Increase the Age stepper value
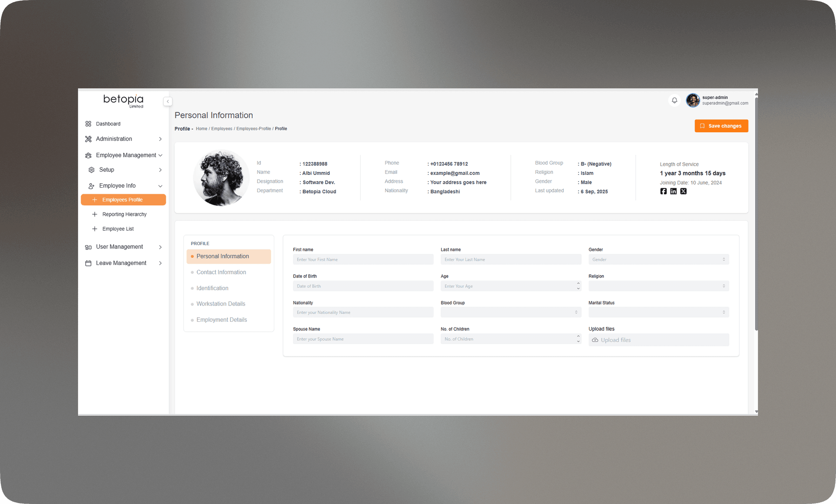 click(578, 284)
